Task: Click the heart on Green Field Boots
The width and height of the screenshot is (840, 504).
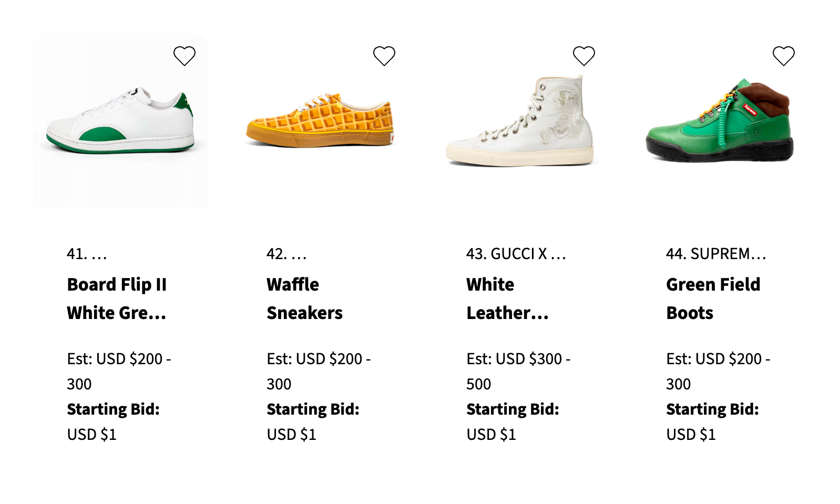Action: (784, 56)
